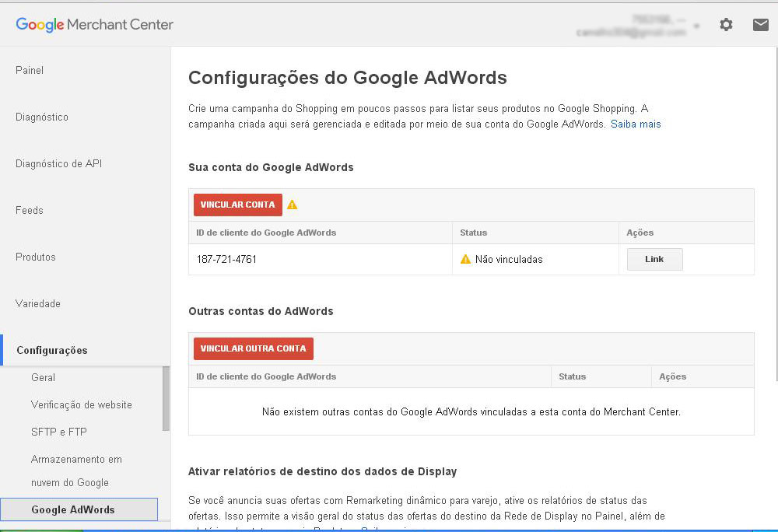Open Painel in the sidebar
The image size is (778, 532).
pos(30,70)
